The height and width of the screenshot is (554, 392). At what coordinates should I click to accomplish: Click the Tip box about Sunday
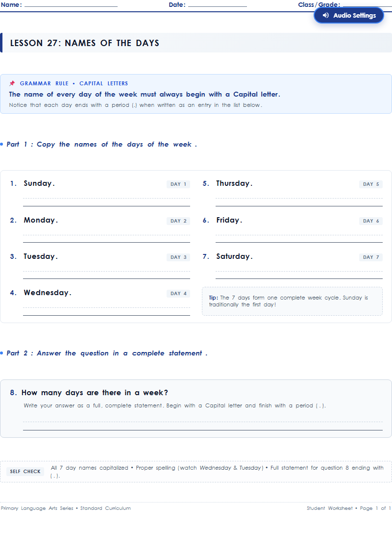[x=292, y=301]
